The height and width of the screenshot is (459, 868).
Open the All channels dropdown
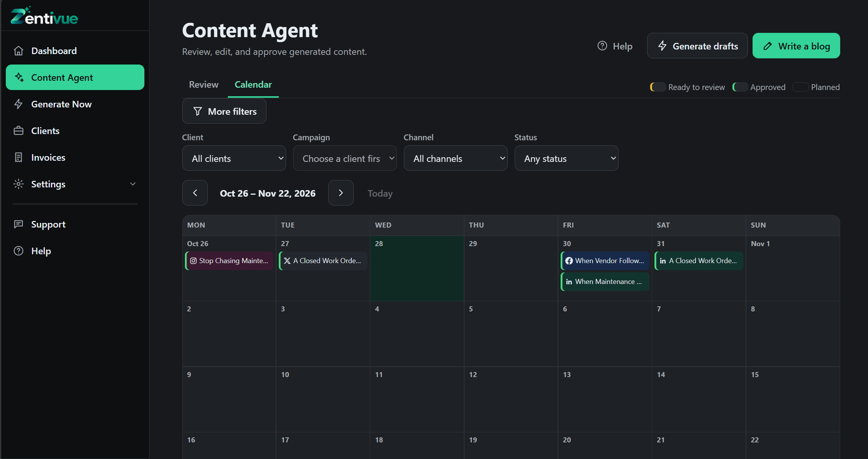point(456,158)
